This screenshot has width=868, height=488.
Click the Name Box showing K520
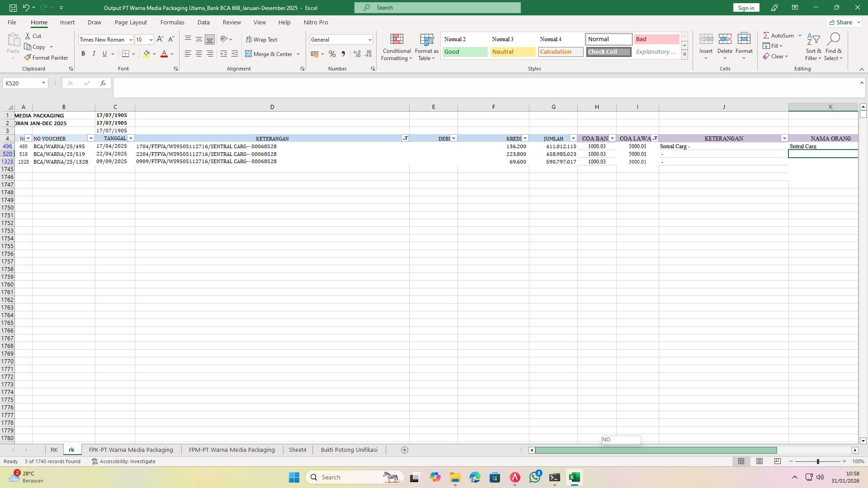pyautogui.click(x=22, y=83)
